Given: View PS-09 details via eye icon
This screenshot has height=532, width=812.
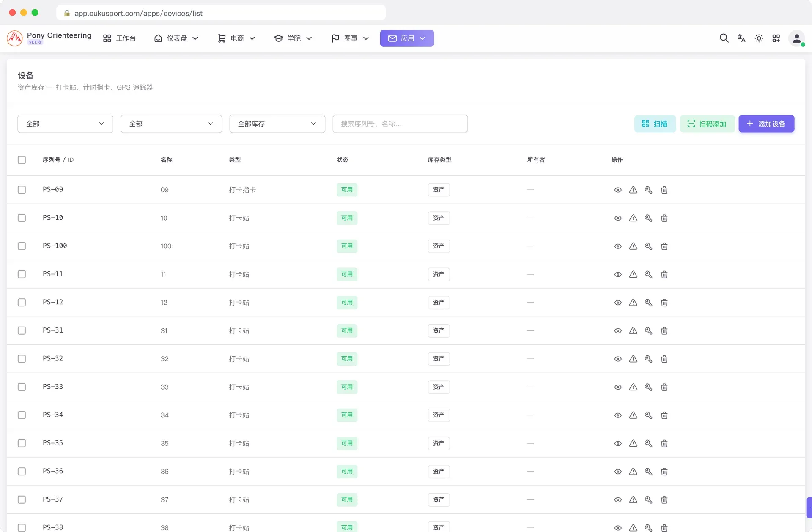Looking at the screenshot, I should pyautogui.click(x=618, y=190).
